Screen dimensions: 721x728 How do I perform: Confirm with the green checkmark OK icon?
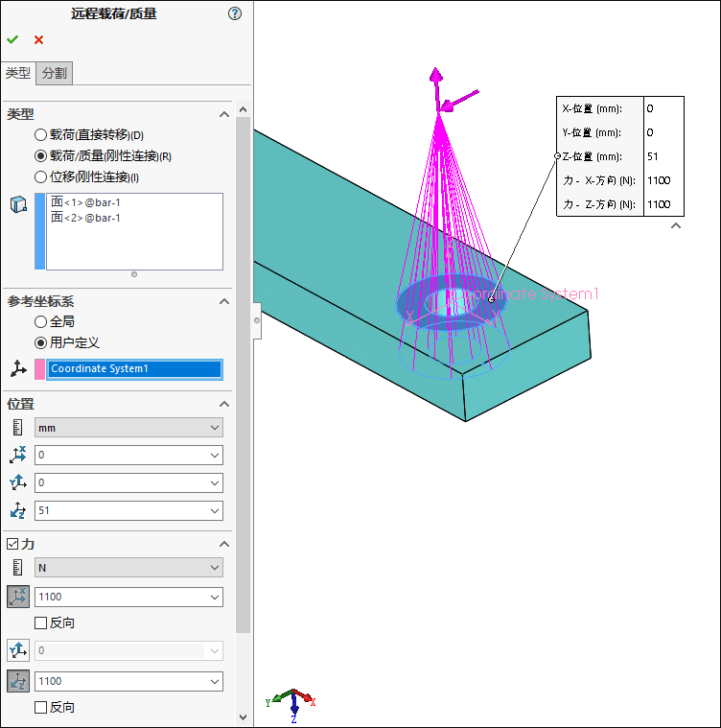click(x=12, y=40)
